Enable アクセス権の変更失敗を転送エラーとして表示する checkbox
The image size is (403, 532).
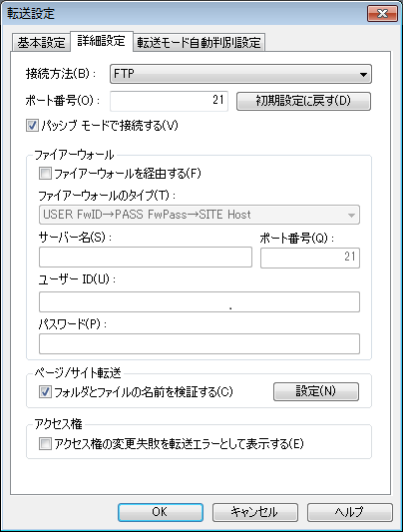[46, 444]
